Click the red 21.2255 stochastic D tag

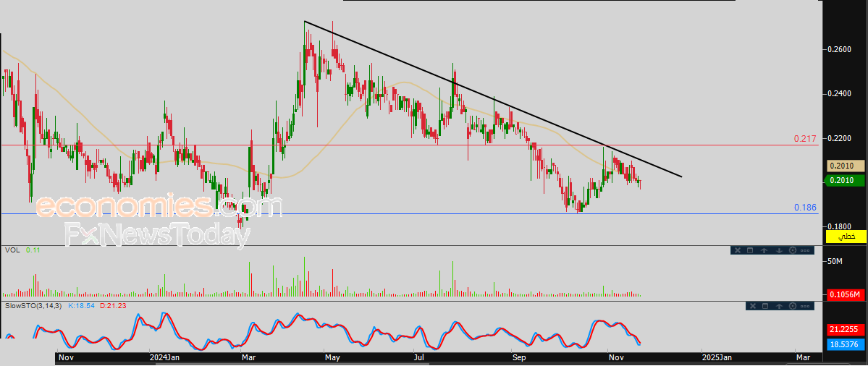846,330
